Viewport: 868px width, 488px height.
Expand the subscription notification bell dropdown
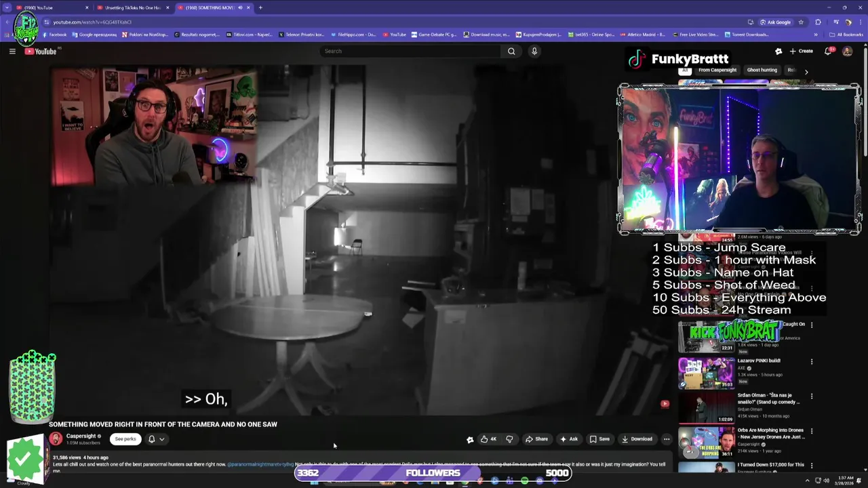point(157,439)
